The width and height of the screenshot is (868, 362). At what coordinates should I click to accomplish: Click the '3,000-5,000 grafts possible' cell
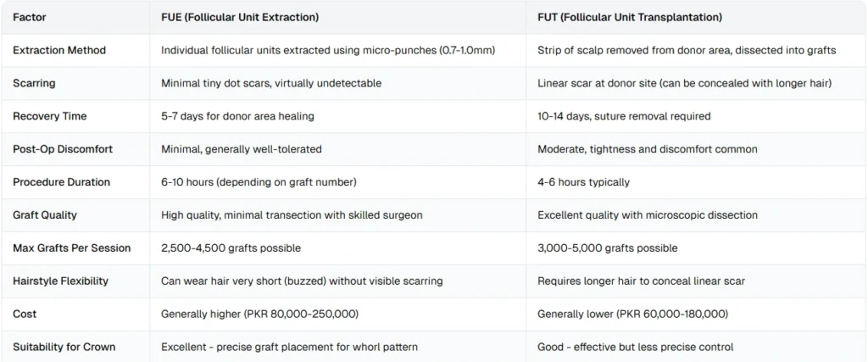coord(607,248)
